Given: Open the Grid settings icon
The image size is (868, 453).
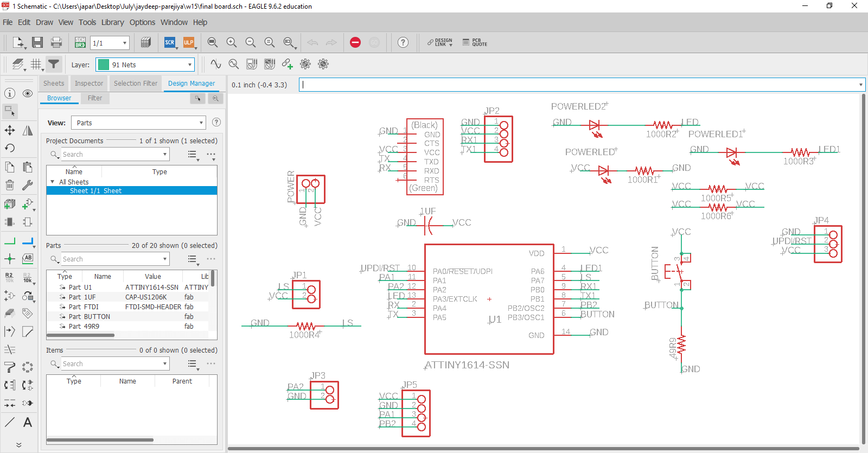Looking at the screenshot, I should [x=36, y=65].
